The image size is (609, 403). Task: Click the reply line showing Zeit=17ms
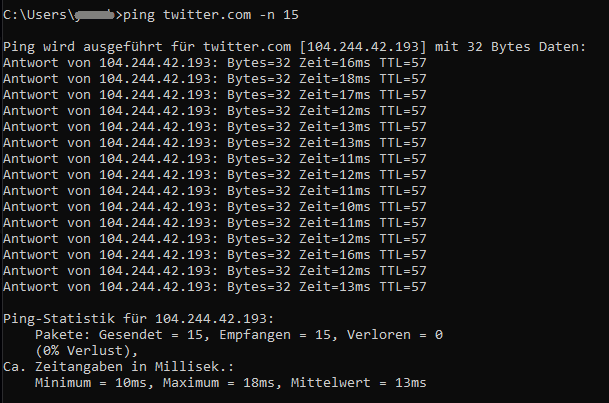coord(215,95)
